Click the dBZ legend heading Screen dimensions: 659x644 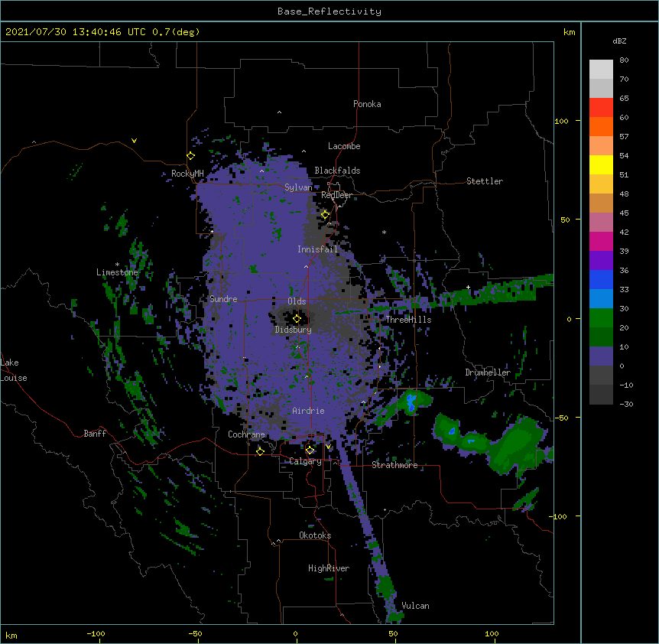tap(619, 41)
